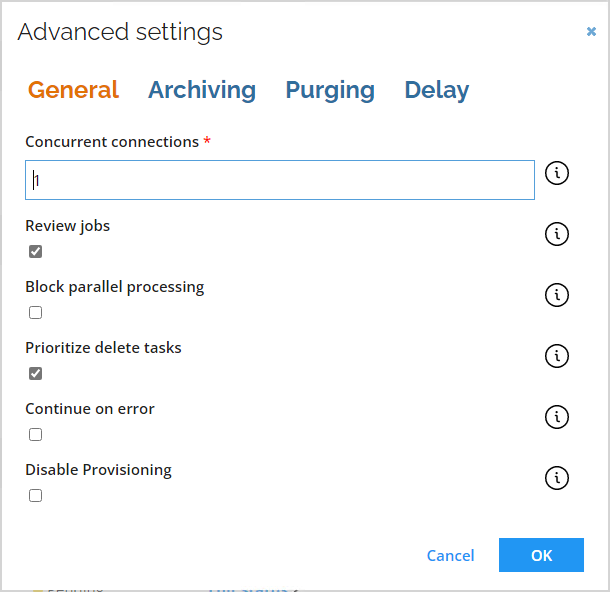The height and width of the screenshot is (592, 610).
Task: Confirm settings with OK button
Action: (541, 555)
